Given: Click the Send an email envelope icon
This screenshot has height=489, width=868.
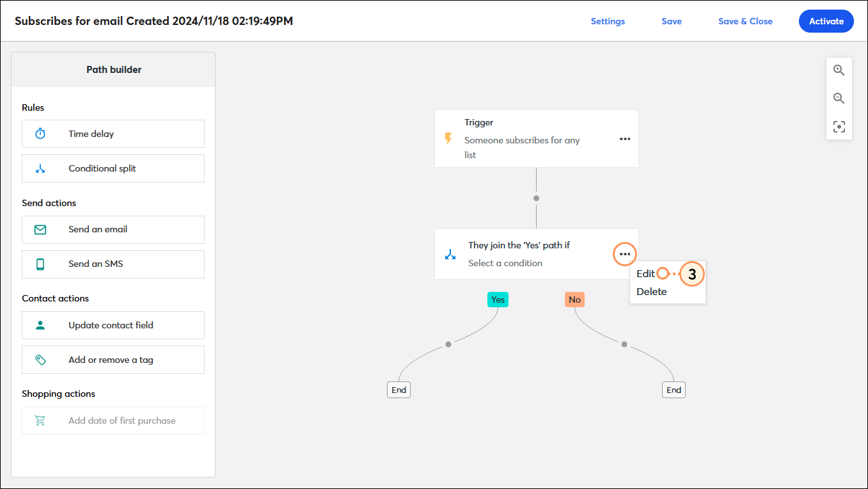Looking at the screenshot, I should click(x=40, y=229).
